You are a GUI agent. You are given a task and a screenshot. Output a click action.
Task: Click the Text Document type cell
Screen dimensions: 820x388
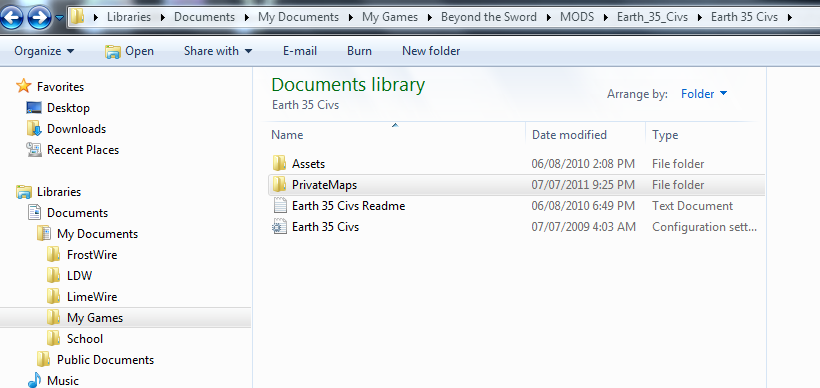(692, 206)
